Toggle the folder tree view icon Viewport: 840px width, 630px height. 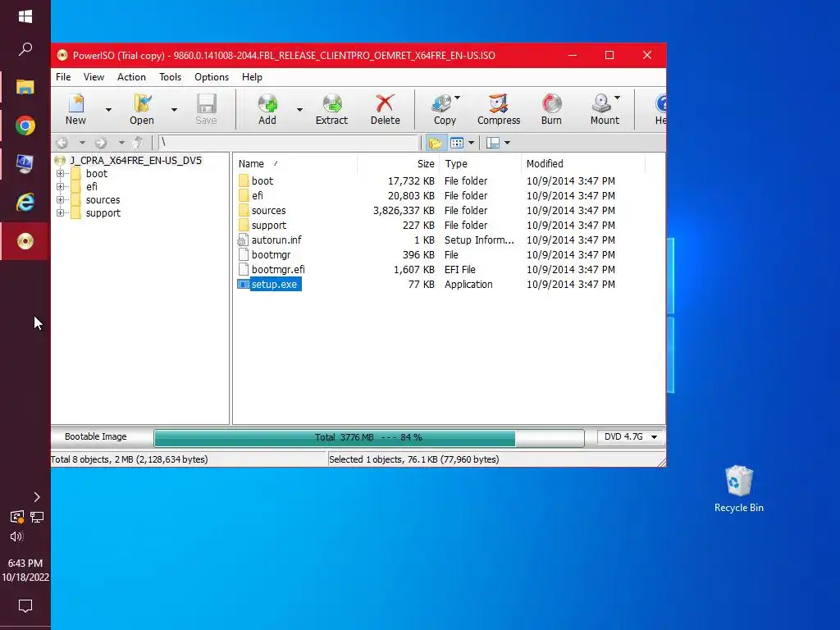tap(435, 143)
